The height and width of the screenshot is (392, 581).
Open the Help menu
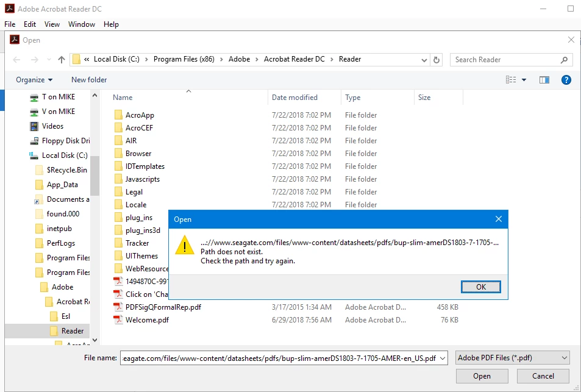point(111,24)
